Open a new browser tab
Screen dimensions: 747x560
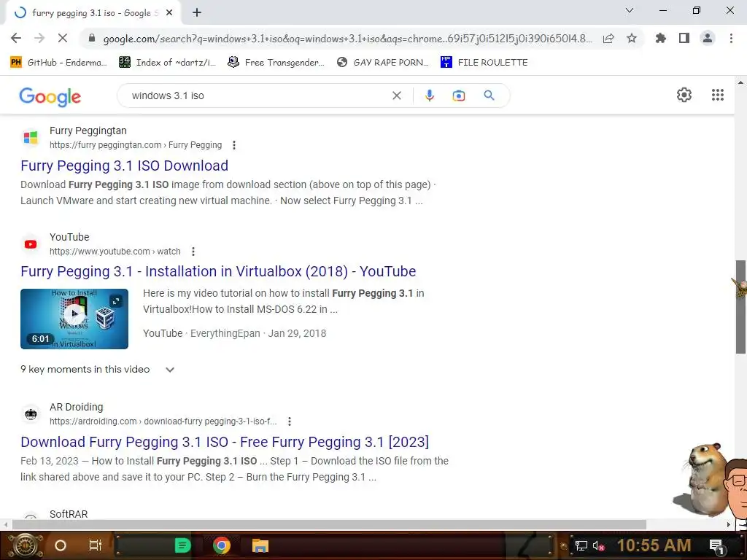point(197,12)
